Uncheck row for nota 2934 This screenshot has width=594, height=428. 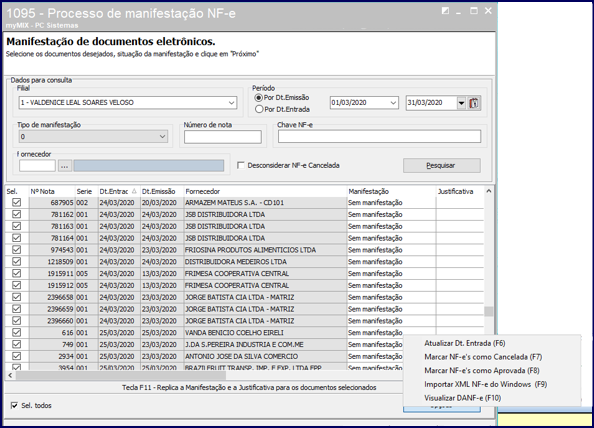point(16,356)
